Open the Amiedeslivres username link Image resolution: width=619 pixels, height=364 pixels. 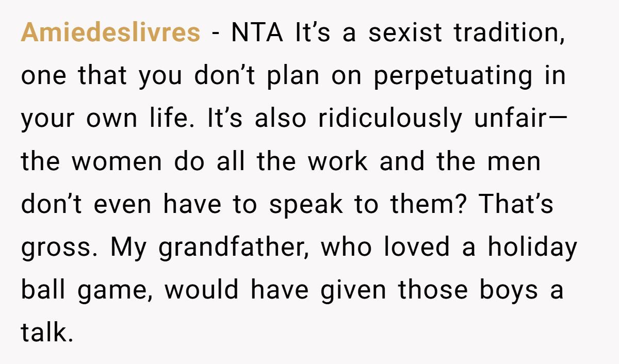[x=110, y=34]
